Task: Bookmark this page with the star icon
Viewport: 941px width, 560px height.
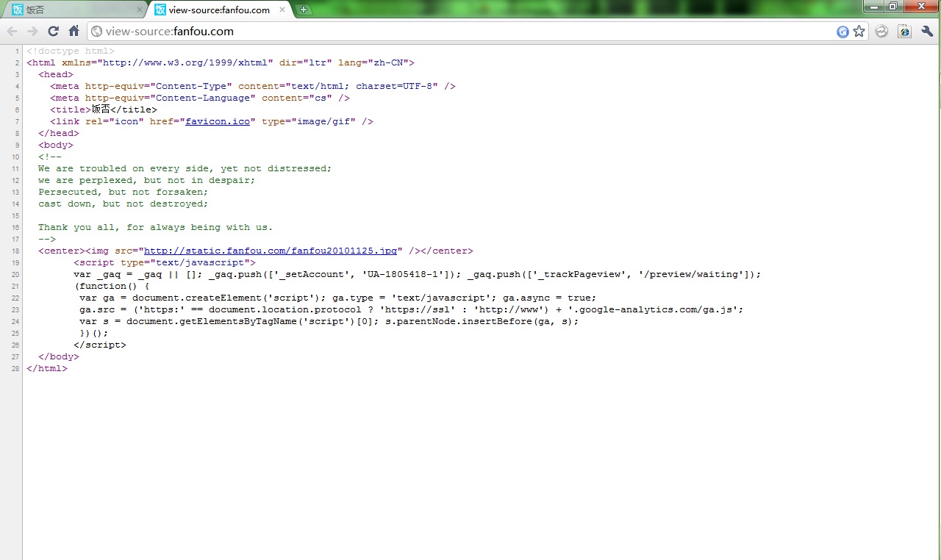Action: tap(859, 32)
